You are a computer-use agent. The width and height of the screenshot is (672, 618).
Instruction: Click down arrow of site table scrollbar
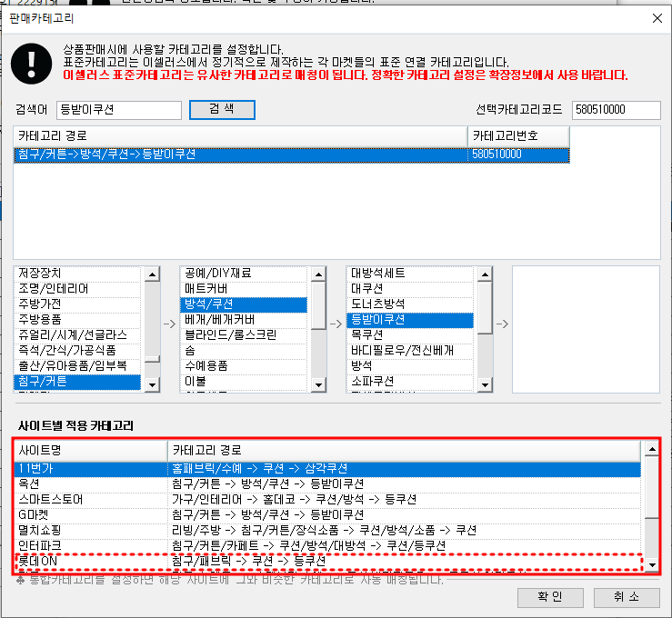tap(652, 565)
